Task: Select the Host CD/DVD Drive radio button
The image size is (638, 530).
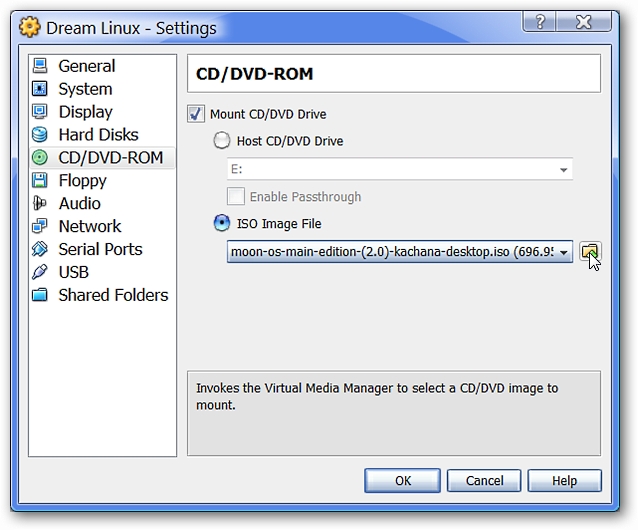Action: point(222,141)
